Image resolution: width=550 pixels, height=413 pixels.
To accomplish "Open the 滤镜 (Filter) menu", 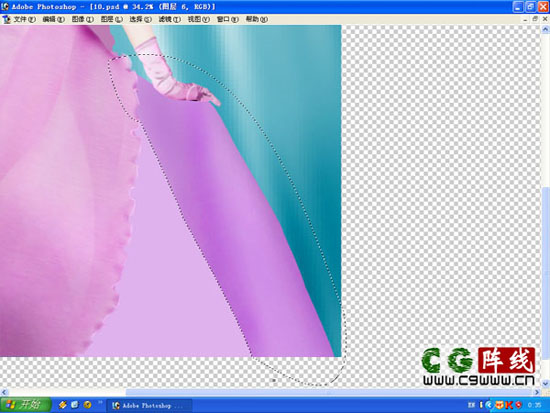I will (x=169, y=19).
